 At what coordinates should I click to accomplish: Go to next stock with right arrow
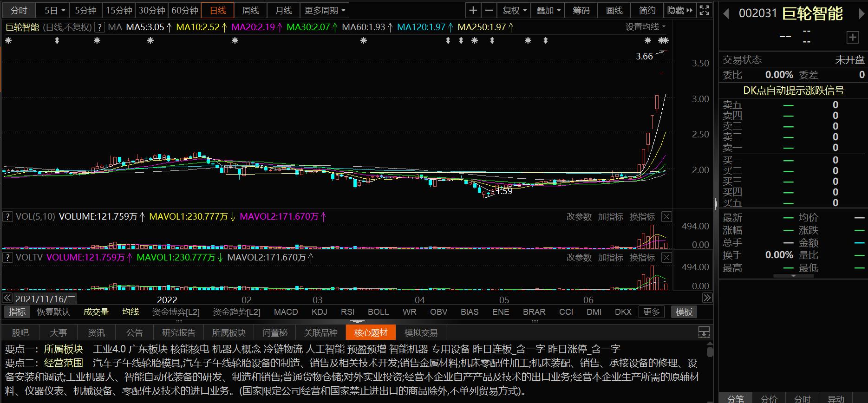(x=861, y=14)
